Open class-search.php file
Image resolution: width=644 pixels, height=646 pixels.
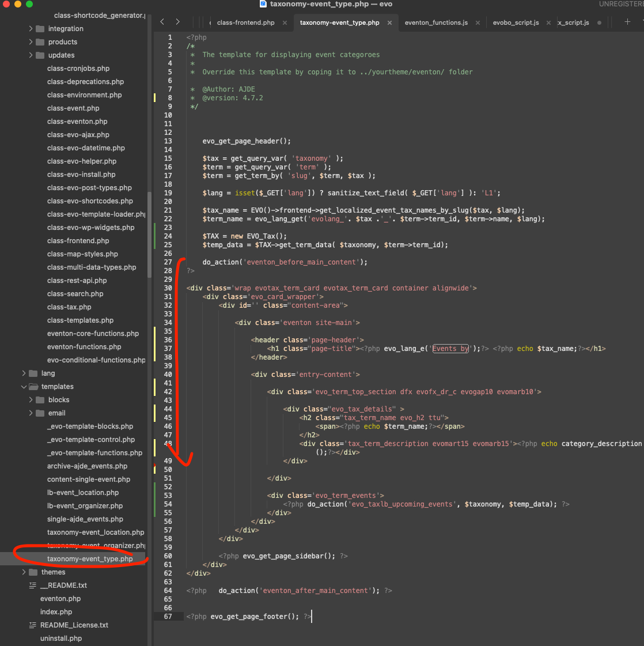[x=75, y=294]
